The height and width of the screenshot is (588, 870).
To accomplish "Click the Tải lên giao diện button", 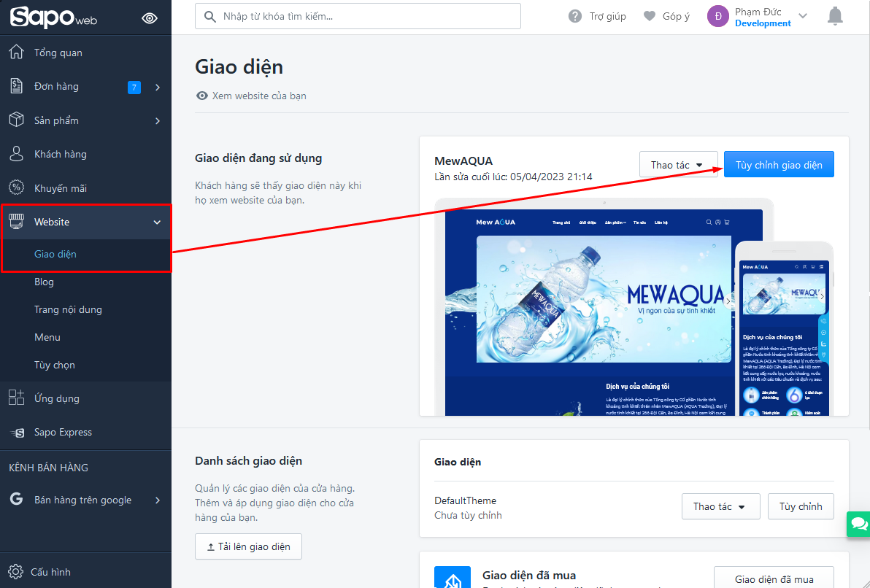I will pyautogui.click(x=249, y=546).
